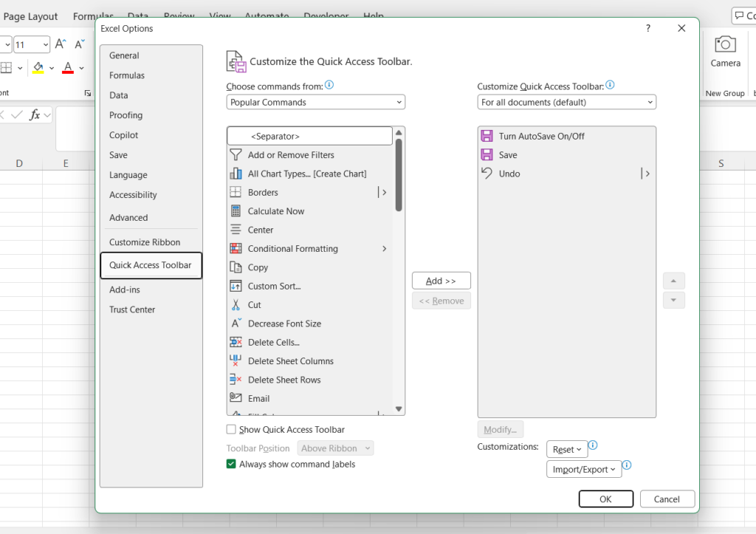Image resolution: width=756 pixels, height=534 pixels.
Task: Open the Import/Export dropdown
Action: [x=584, y=469]
